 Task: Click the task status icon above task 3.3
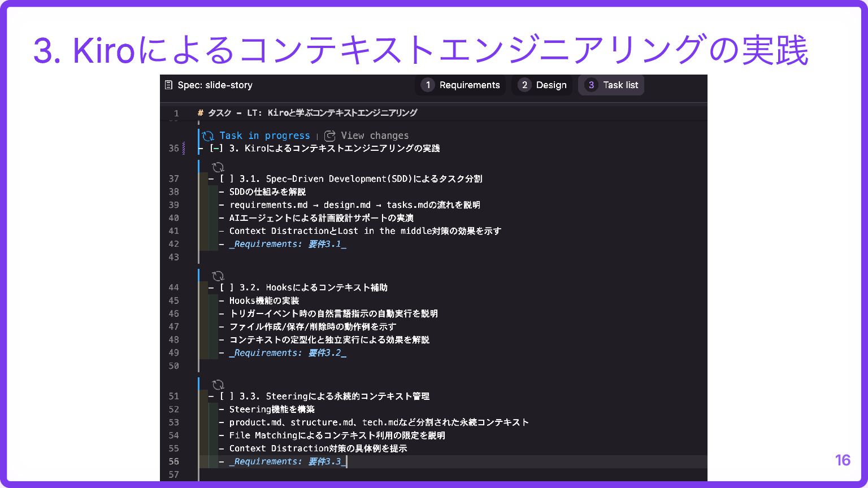pyautogui.click(x=218, y=385)
